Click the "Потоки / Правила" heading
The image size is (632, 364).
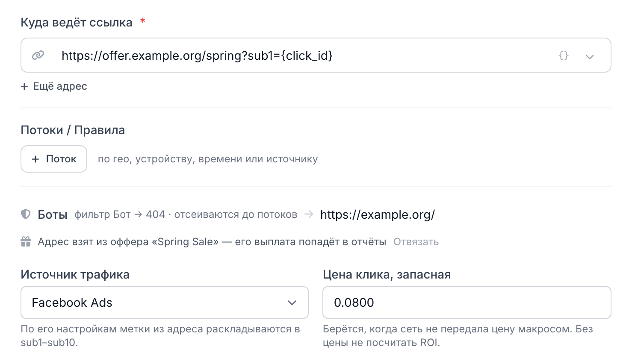(73, 130)
